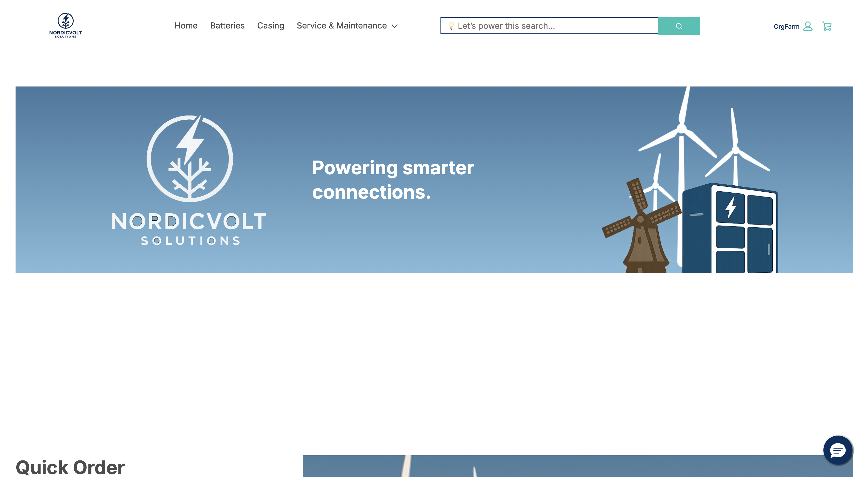Go to the Home page
The height and width of the screenshot is (477, 868).
tap(186, 26)
